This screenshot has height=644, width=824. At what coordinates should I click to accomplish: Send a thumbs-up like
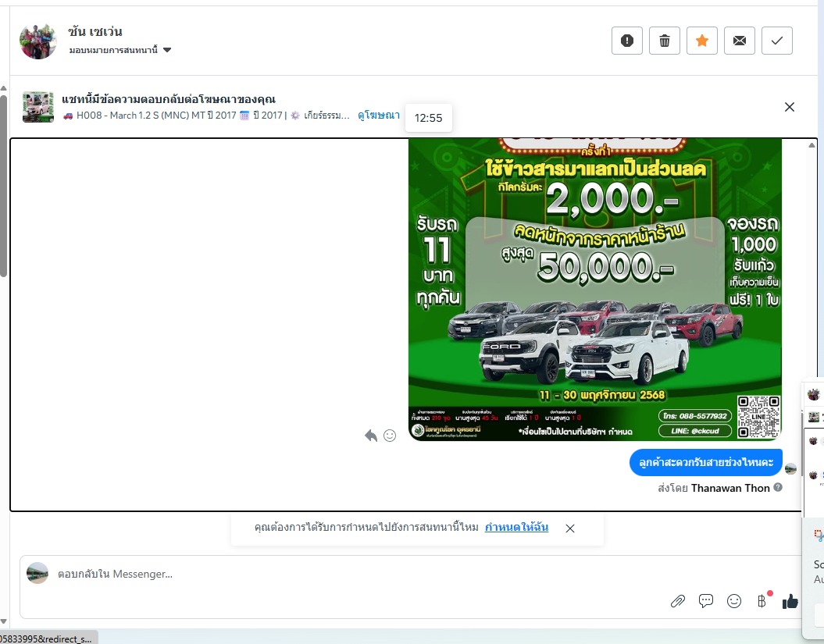click(x=790, y=601)
